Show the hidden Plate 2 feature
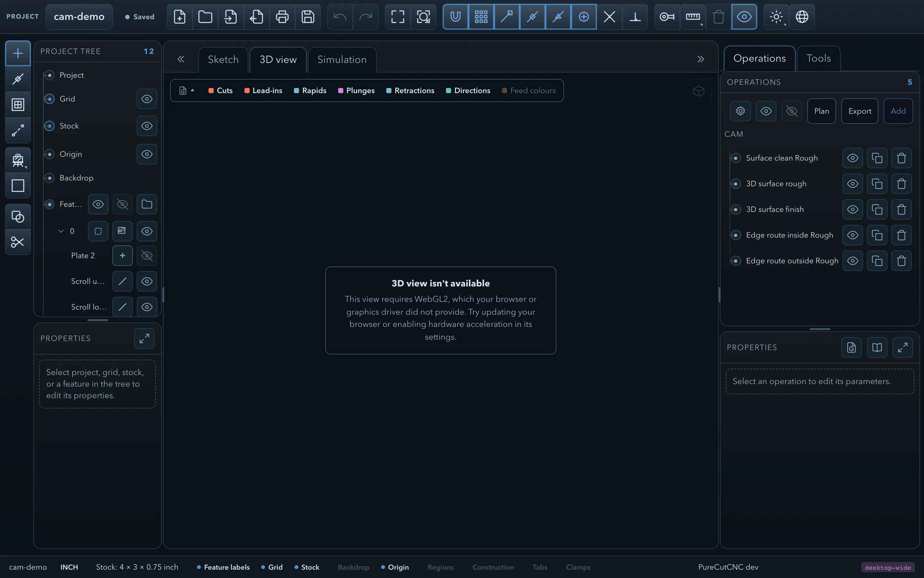The height and width of the screenshot is (578, 924). point(147,255)
